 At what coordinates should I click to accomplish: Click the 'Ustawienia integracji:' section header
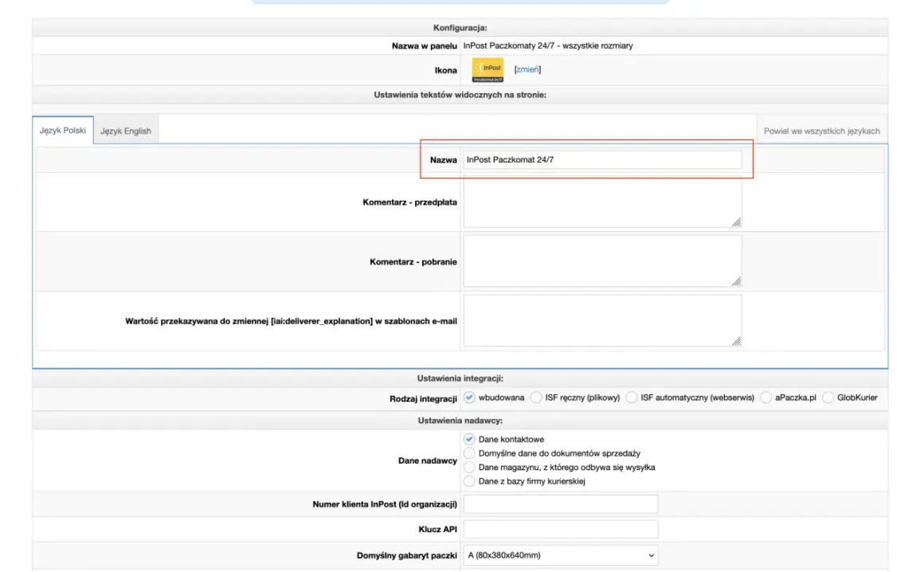point(460,378)
